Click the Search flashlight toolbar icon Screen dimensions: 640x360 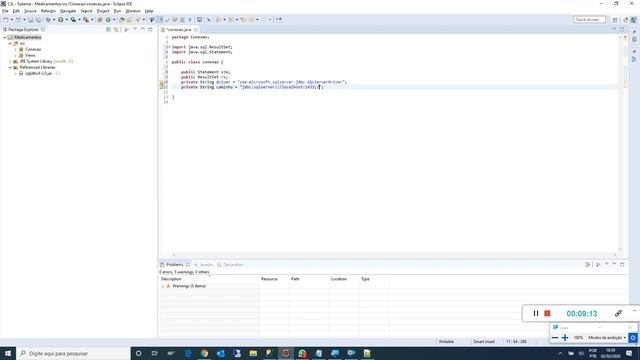138,20
